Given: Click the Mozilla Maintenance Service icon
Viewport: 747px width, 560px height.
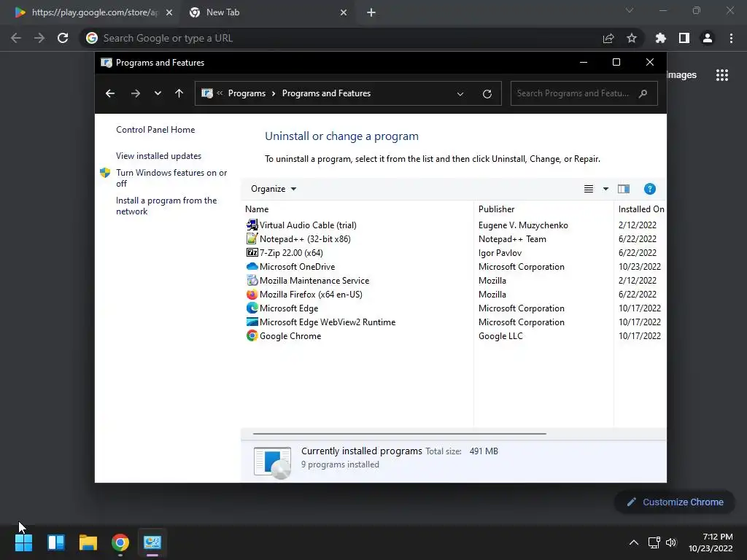Looking at the screenshot, I should pos(252,281).
